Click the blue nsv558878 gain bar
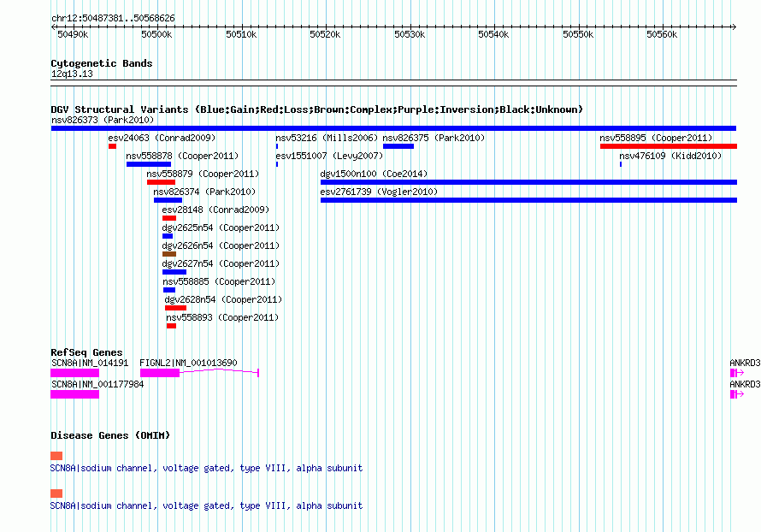Screen dimensions: 761x532 click(149, 164)
